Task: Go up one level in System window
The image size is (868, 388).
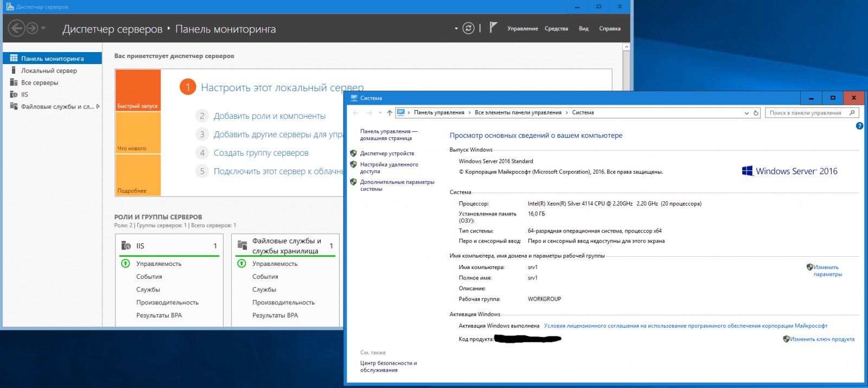Action: point(390,113)
